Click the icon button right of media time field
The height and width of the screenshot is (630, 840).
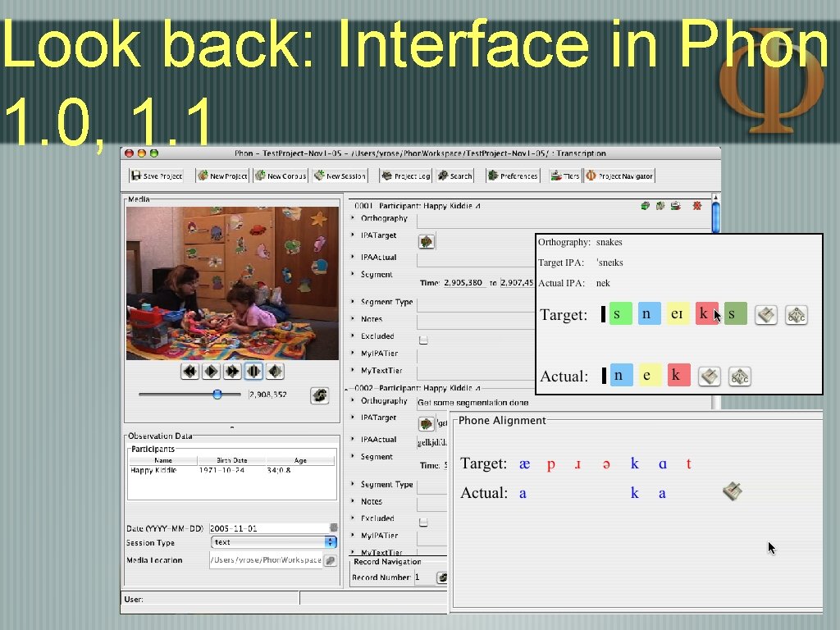(x=320, y=395)
